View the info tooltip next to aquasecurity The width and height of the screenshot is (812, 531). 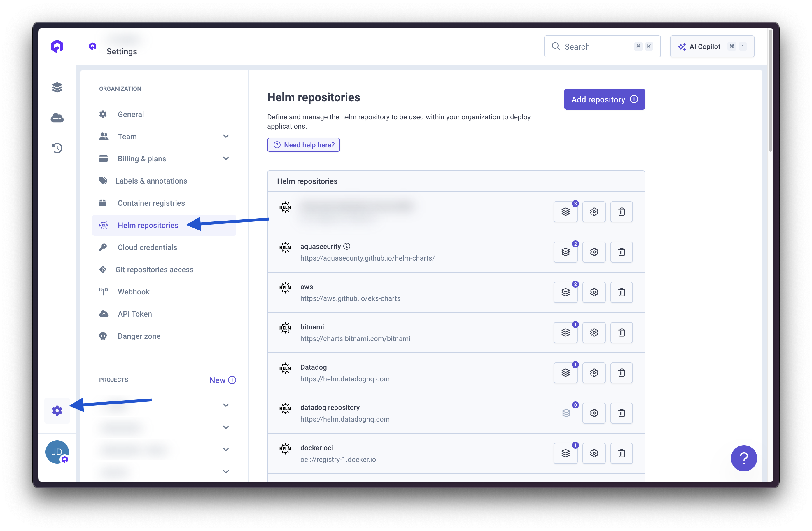(x=347, y=246)
